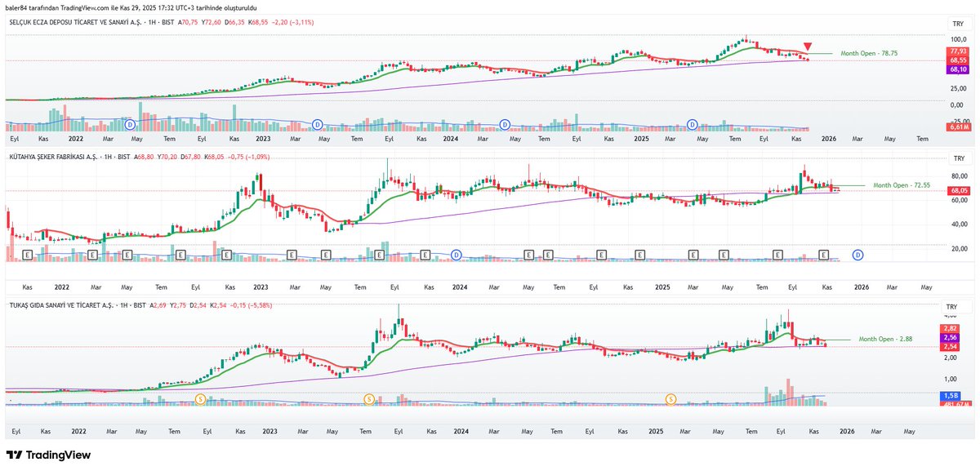Image resolution: width=980 pixels, height=471 pixels.
Task: Open dividend D marker near Kas 2023 on Kütahya chart
Action: click(x=457, y=255)
